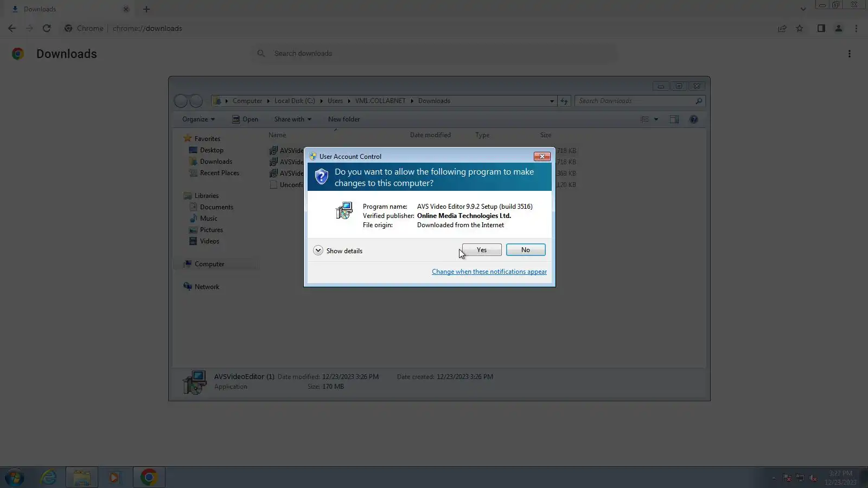Screen dimensions: 868x488
Task: Open Explorer help icon
Action: pos(693,119)
